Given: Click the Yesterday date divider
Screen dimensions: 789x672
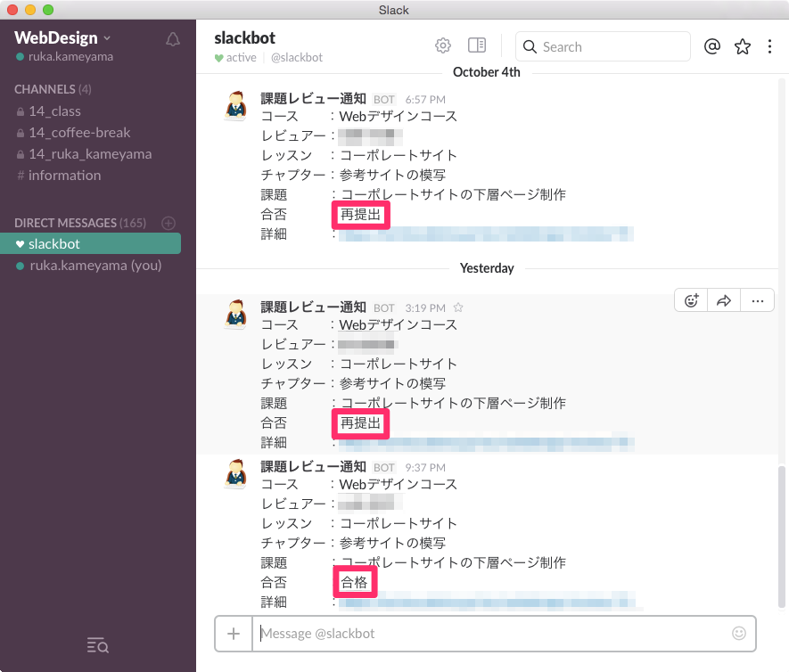Looking at the screenshot, I should [487, 268].
